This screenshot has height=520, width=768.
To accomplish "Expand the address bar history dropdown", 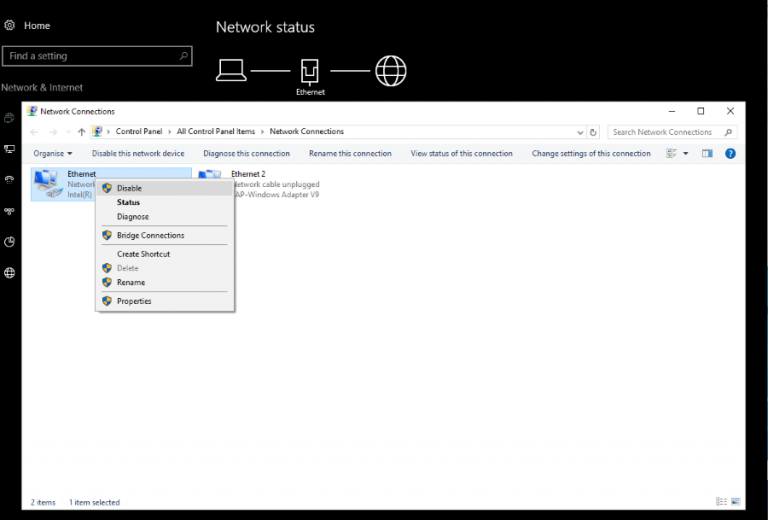I will tap(580, 132).
